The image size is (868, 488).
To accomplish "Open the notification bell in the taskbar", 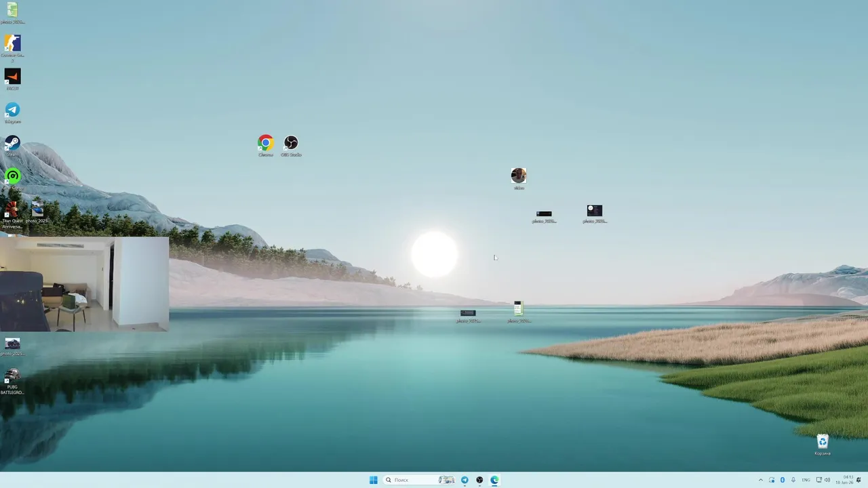I will coord(859,480).
